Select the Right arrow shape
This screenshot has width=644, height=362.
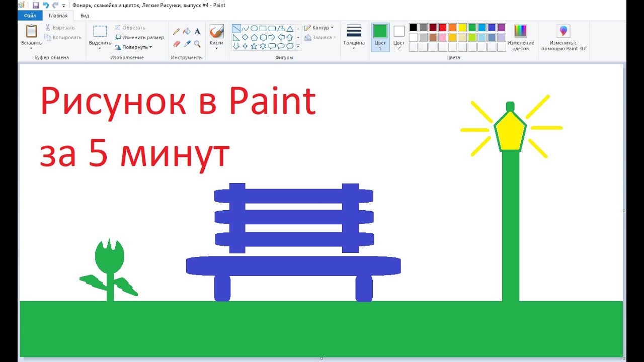(272, 37)
